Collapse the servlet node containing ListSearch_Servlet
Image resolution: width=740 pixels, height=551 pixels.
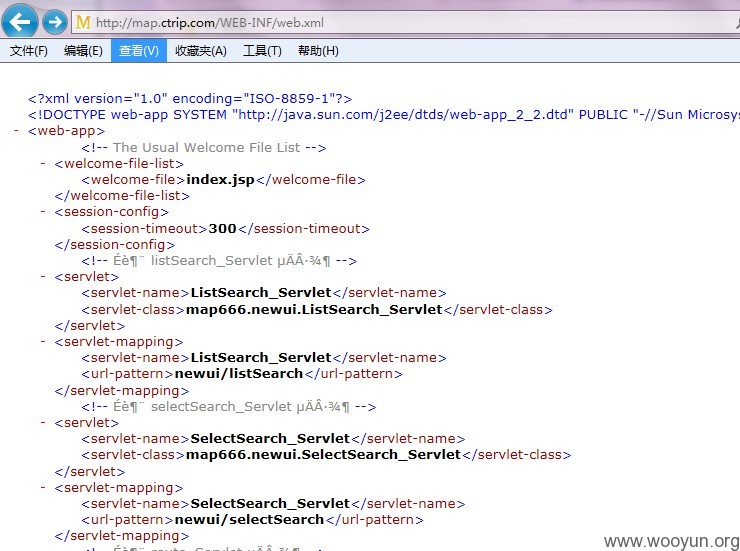[x=43, y=276]
